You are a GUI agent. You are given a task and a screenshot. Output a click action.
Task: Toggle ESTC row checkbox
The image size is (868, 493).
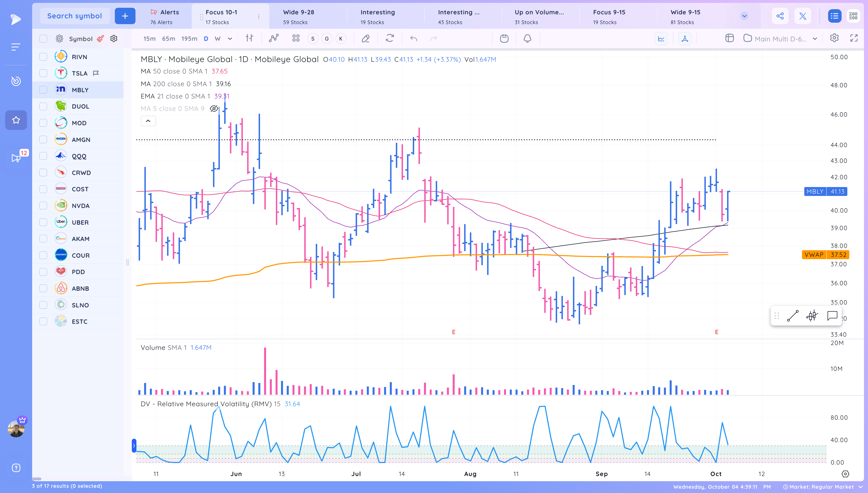pos(43,321)
